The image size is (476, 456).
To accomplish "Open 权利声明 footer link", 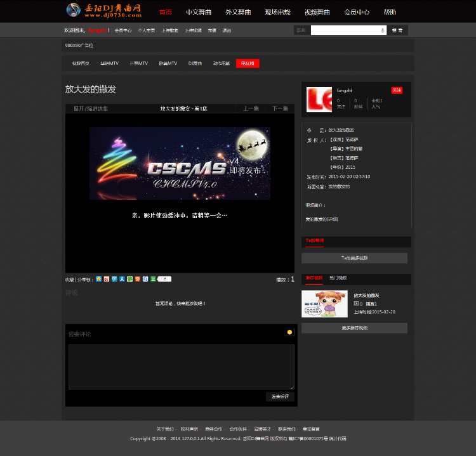I will point(189,429).
